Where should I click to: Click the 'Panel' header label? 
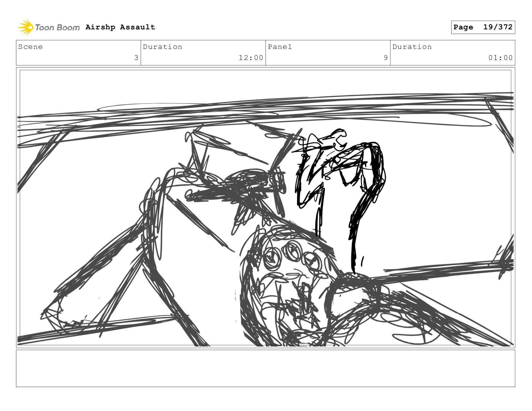pos(280,47)
